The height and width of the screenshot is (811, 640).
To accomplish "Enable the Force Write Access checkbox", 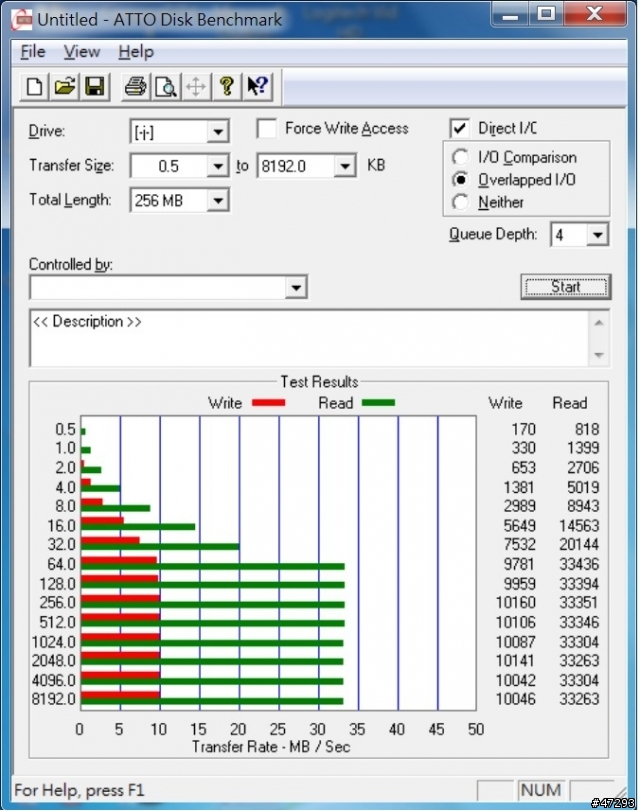I will 266,128.
